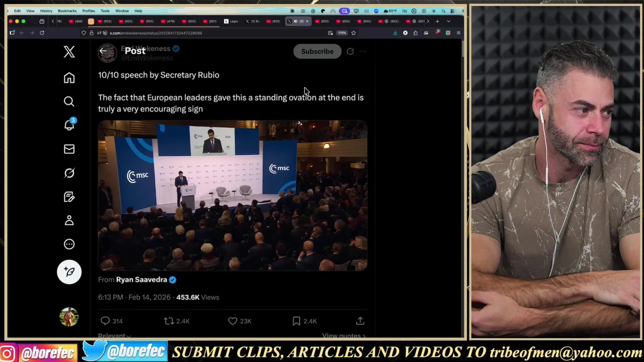Open Messages envelope icon
The image size is (644, 362).
pyautogui.click(x=69, y=149)
